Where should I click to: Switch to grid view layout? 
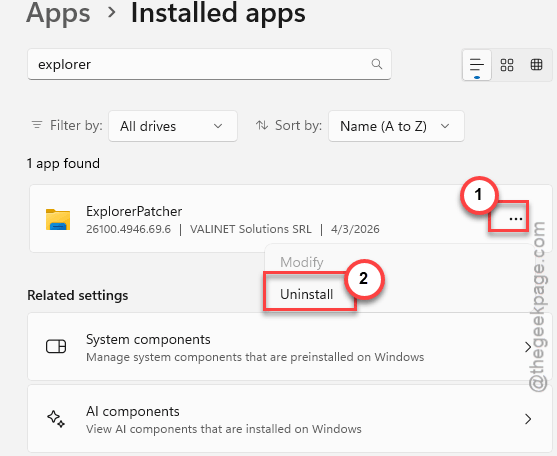(x=507, y=65)
